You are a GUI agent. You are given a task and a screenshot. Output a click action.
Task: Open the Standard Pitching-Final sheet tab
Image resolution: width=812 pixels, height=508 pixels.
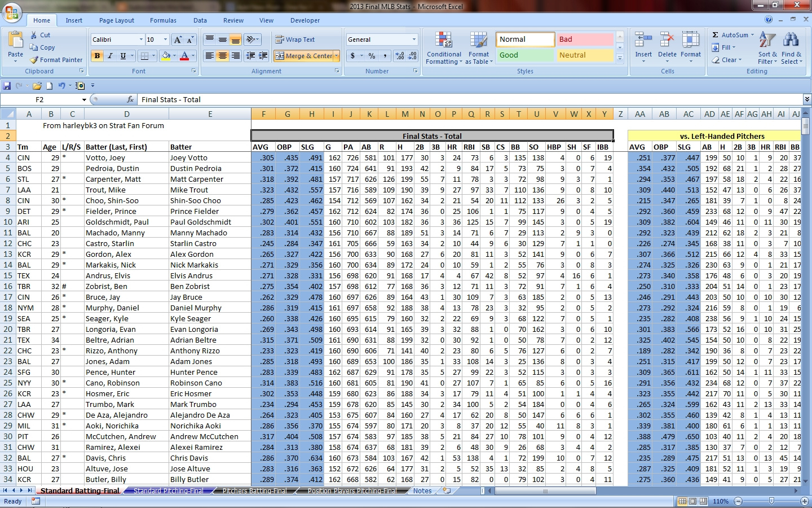pyautogui.click(x=168, y=491)
